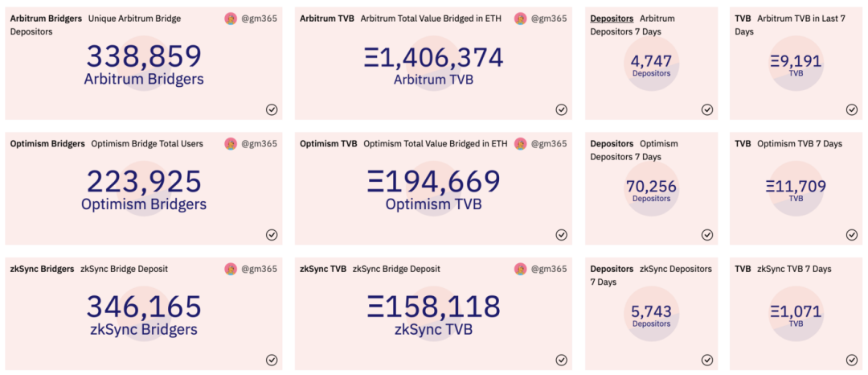Click the checkmark icon on Arbitrum Bridgers card
Viewport: 868px width, 375px height.
coord(272,109)
